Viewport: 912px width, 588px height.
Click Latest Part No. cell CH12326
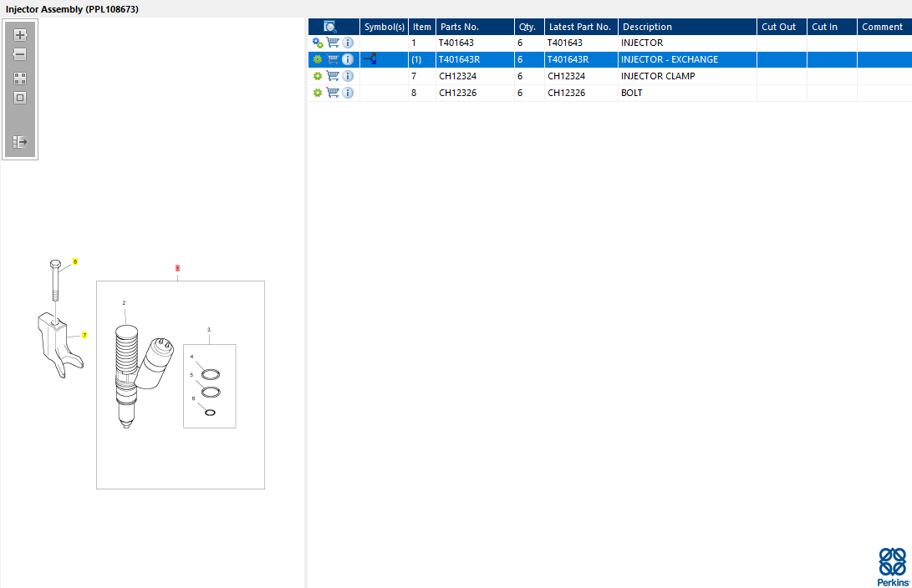click(x=581, y=93)
